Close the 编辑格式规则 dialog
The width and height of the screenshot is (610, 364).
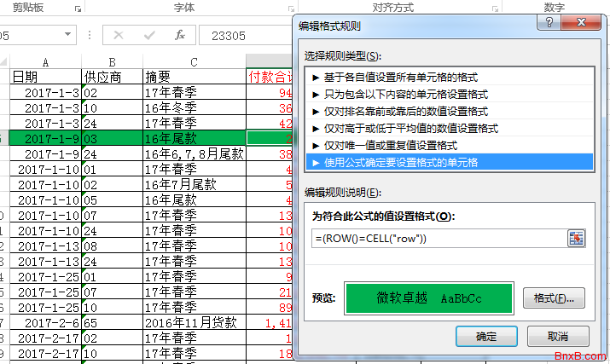click(x=581, y=23)
